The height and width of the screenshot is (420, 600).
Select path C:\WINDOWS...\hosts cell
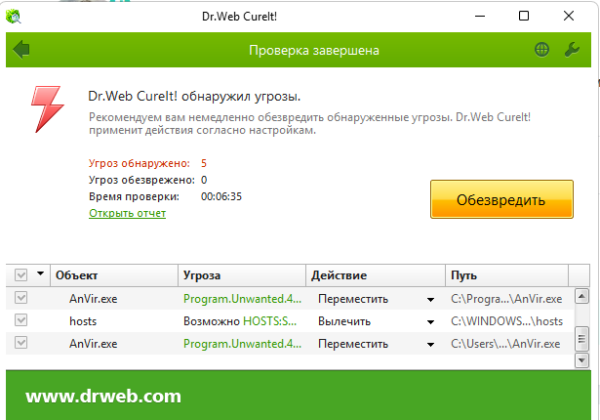coord(507,321)
